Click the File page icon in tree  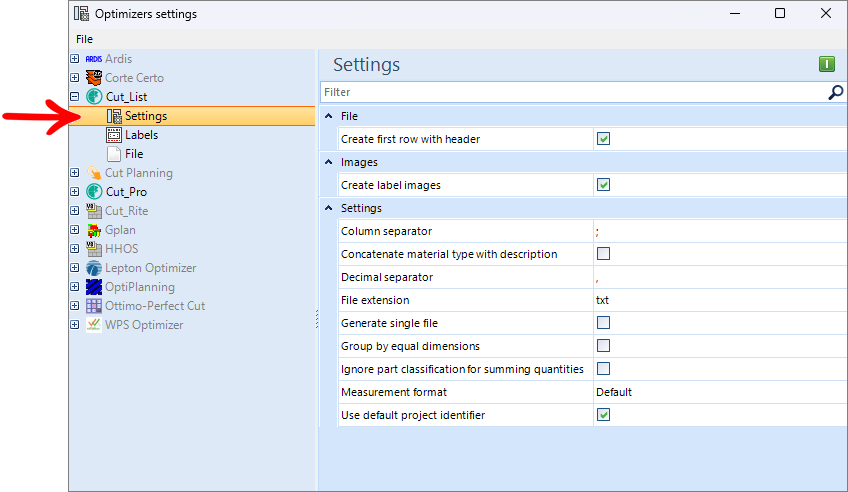coord(114,154)
